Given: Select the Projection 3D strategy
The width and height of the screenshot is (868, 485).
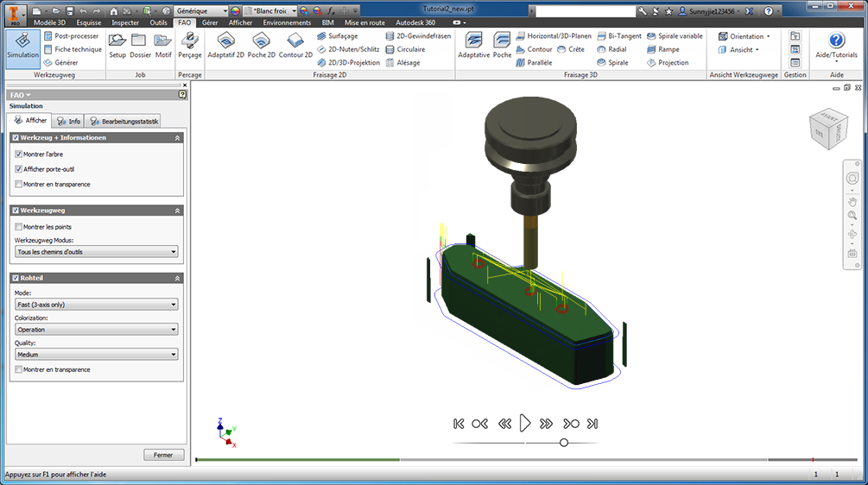Looking at the screenshot, I should point(668,62).
